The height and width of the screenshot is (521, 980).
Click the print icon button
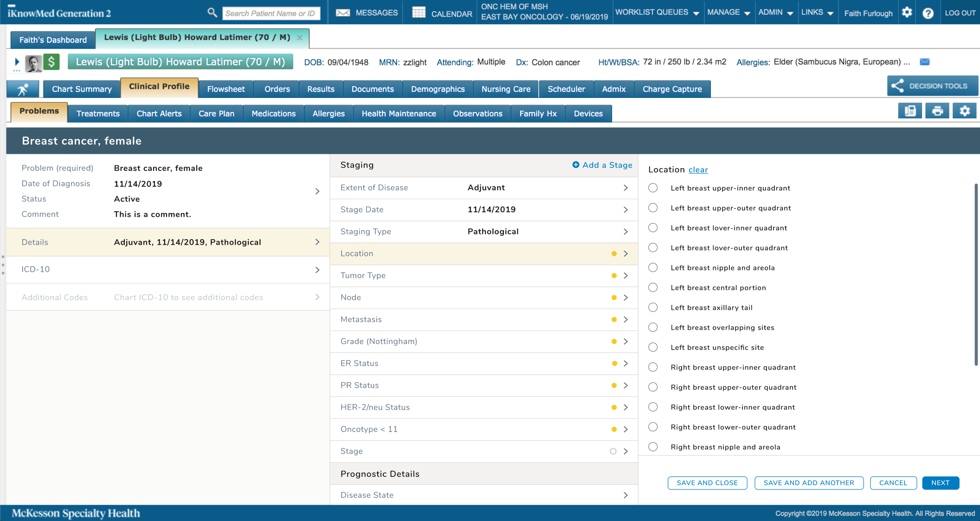pyautogui.click(x=937, y=111)
